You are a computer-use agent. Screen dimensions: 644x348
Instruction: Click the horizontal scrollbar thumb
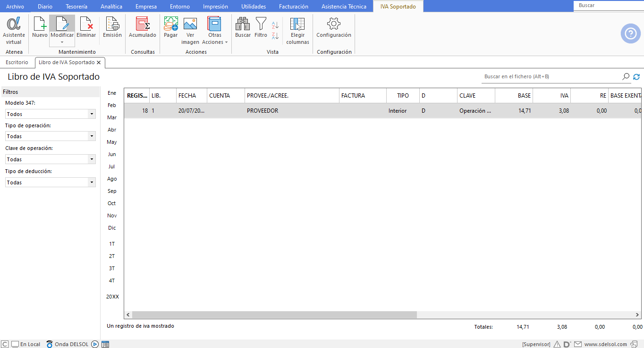click(274, 315)
